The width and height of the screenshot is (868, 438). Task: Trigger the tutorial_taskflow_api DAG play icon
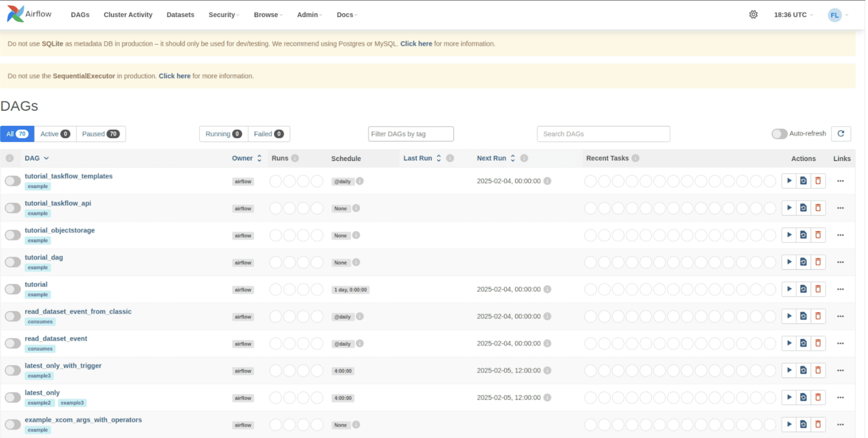tap(789, 208)
